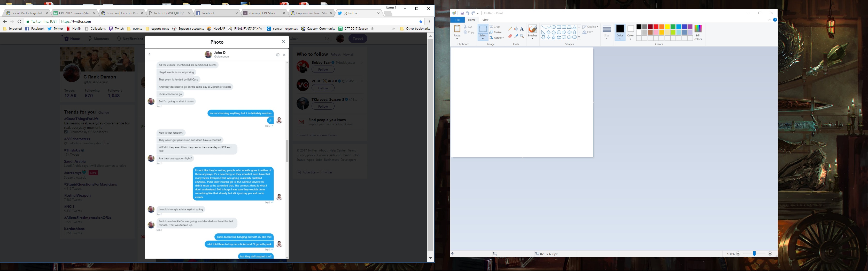The width and height of the screenshot is (868, 271).
Task: Expand the Size line thickness dropdown
Action: click(607, 32)
